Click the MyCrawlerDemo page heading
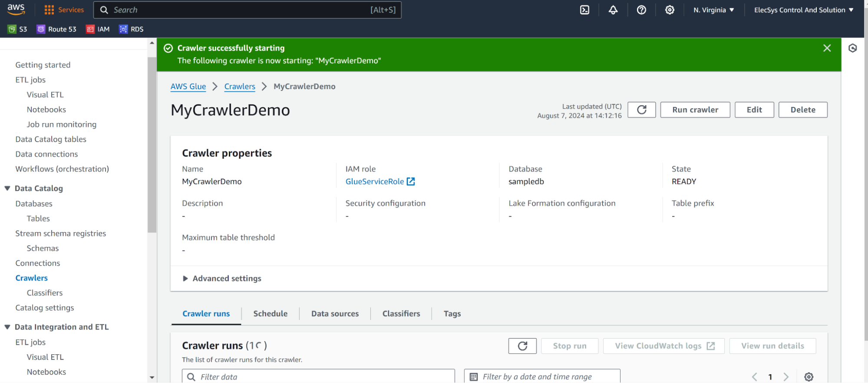This screenshot has height=383, width=868. point(230,110)
